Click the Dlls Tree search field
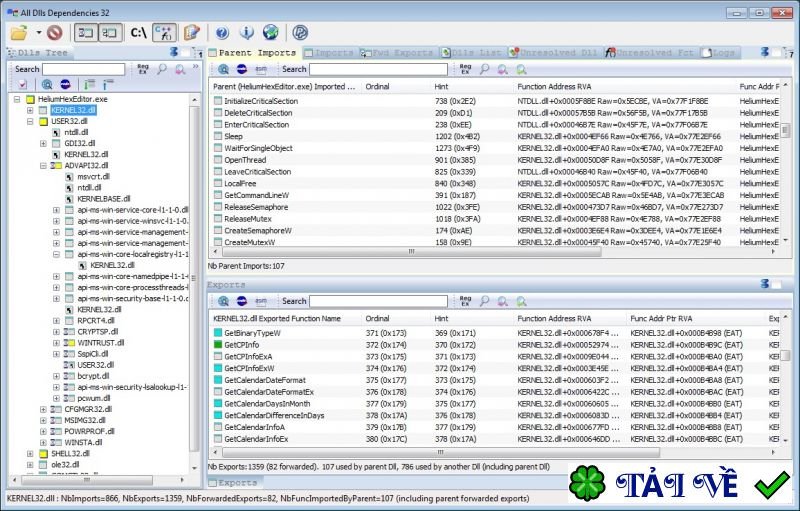The width and height of the screenshot is (800, 511). tap(83, 69)
